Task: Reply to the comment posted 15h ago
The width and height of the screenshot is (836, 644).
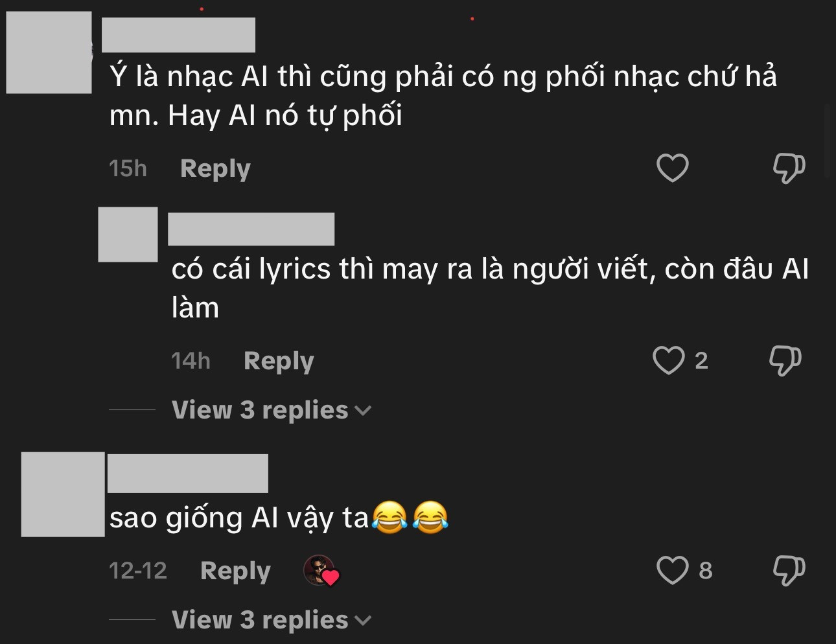Action: [x=215, y=168]
